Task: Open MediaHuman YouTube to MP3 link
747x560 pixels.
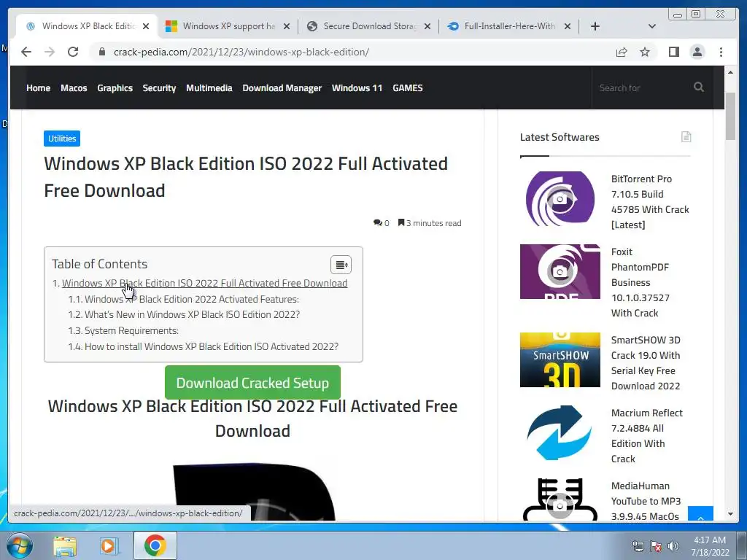Action: pos(646,501)
